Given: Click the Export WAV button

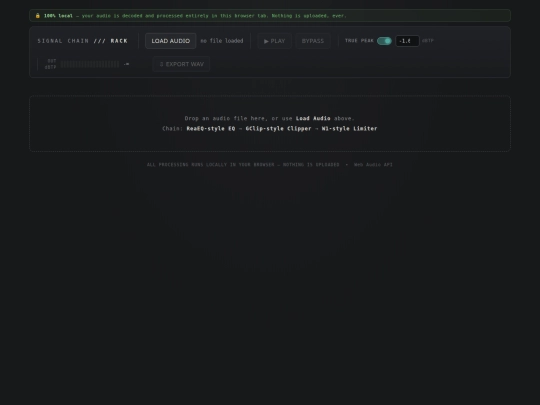Looking at the screenshot, I should point(181,64).
